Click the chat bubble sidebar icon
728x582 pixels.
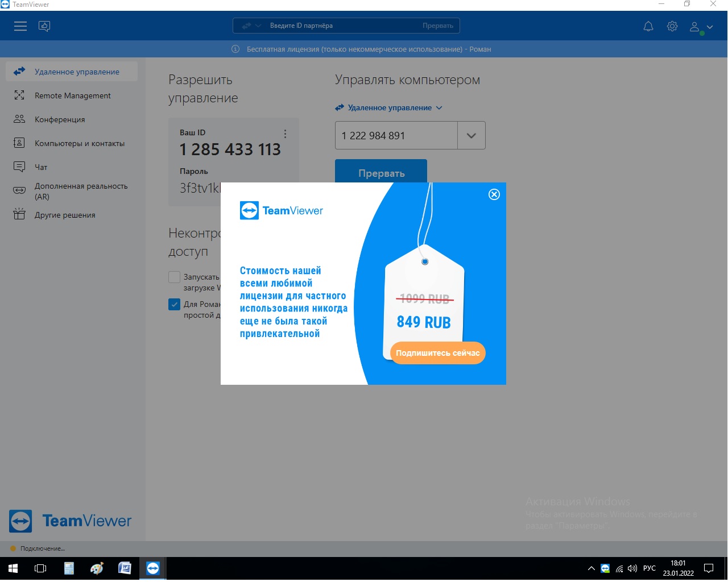click(x=19, y=167)
